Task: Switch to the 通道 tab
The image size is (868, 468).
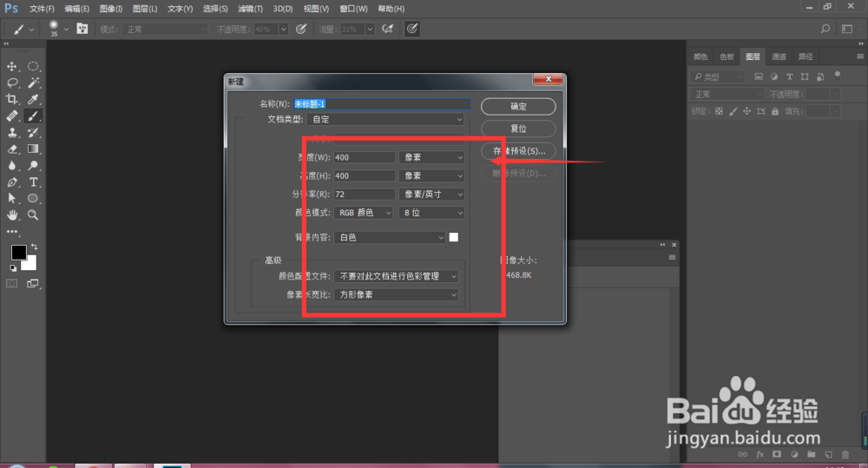Action: (x=779, y=56)
